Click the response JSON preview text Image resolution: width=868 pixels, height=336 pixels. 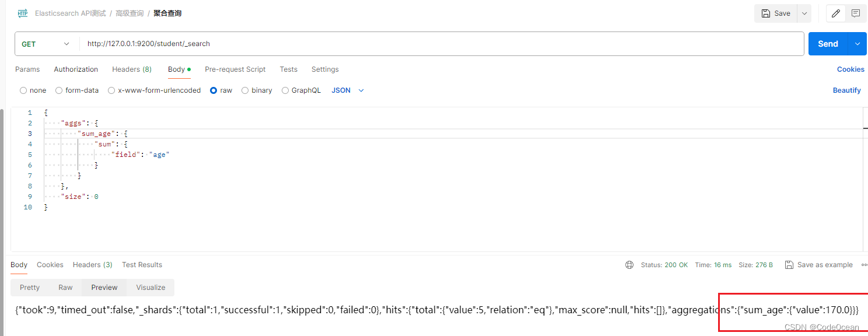(437, 310)
